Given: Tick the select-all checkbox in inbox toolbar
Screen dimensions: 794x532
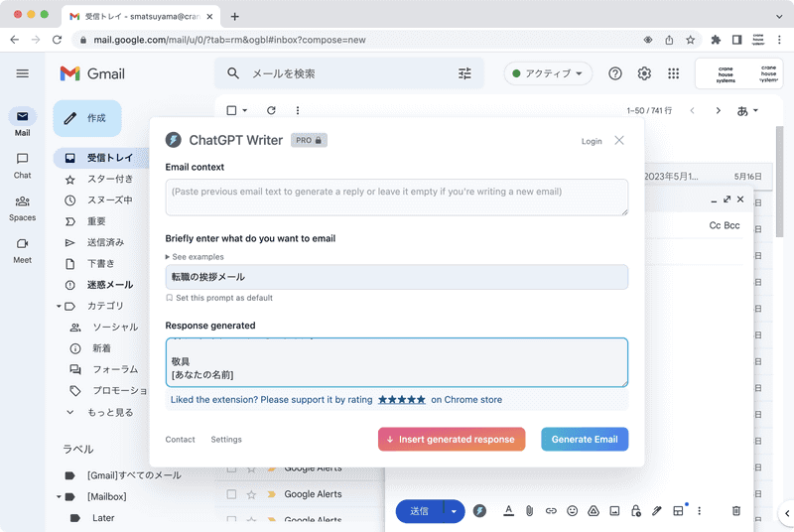Looking at the screenshot, I should pos(231,110).
